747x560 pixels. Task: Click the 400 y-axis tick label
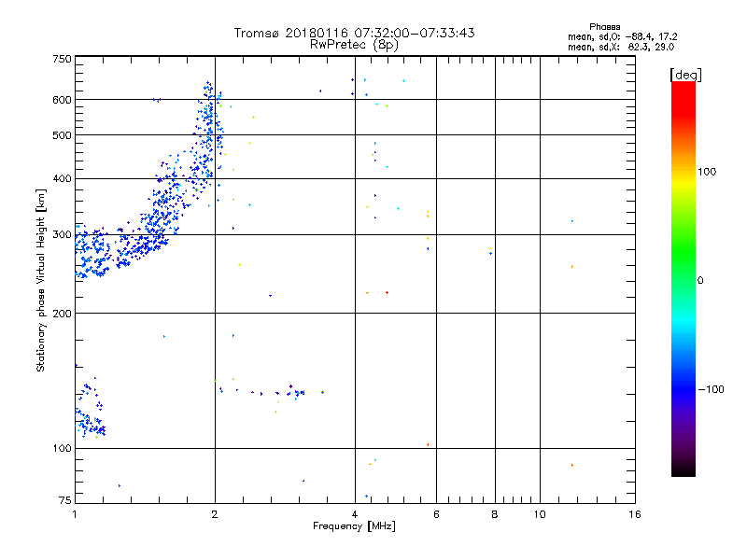coord(62,178)
